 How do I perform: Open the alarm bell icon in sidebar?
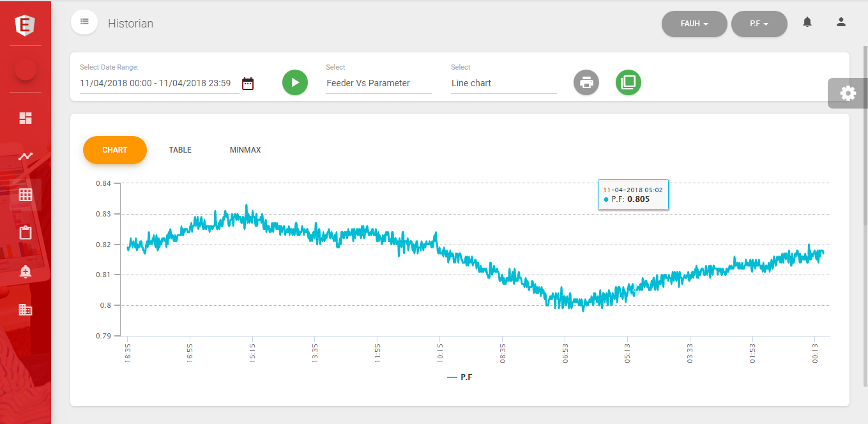click(26, 272)
